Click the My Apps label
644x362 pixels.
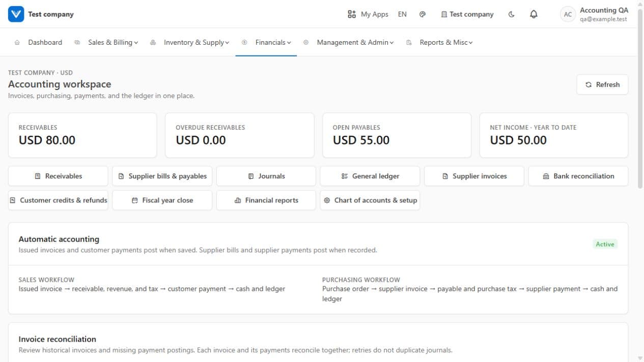(375, 14)
